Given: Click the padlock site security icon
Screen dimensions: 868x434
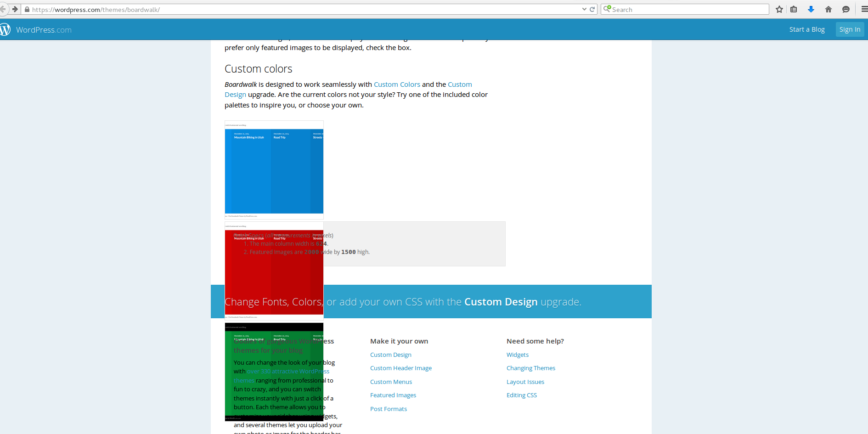Looking at the screenshot, I should click(x=27, y=10).
